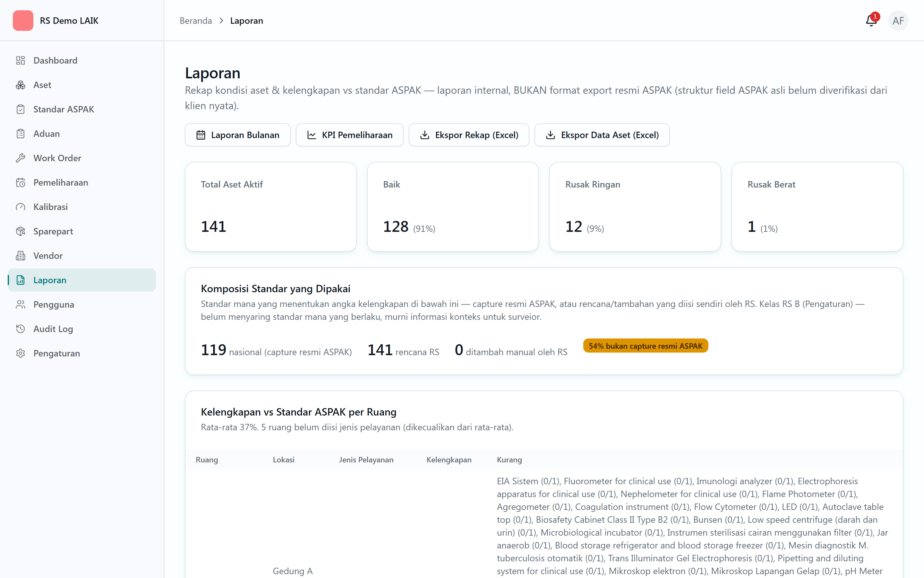Click the Rusak Ringan 12 card
Screen dimensions: 924x578
[x=635, y=207]
